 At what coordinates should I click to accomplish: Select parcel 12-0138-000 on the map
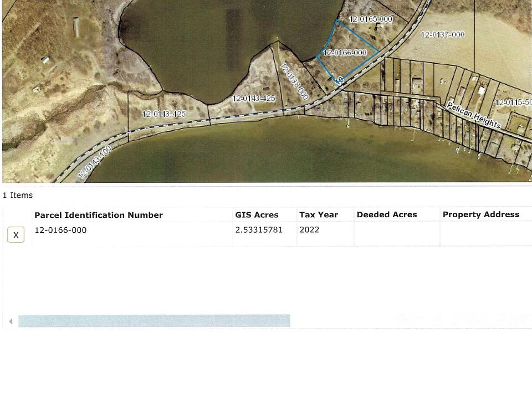click(x=294, y=81)
